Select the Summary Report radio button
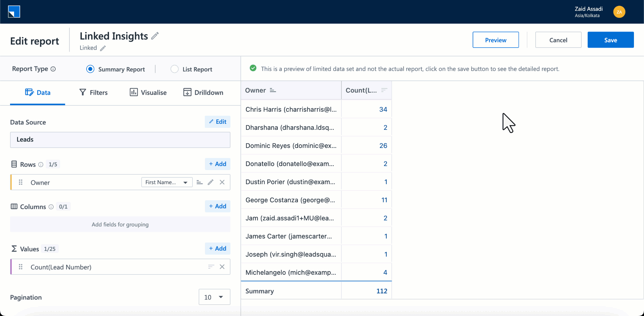The height and width of the screenshot is (316, 644). pos(90,69)
